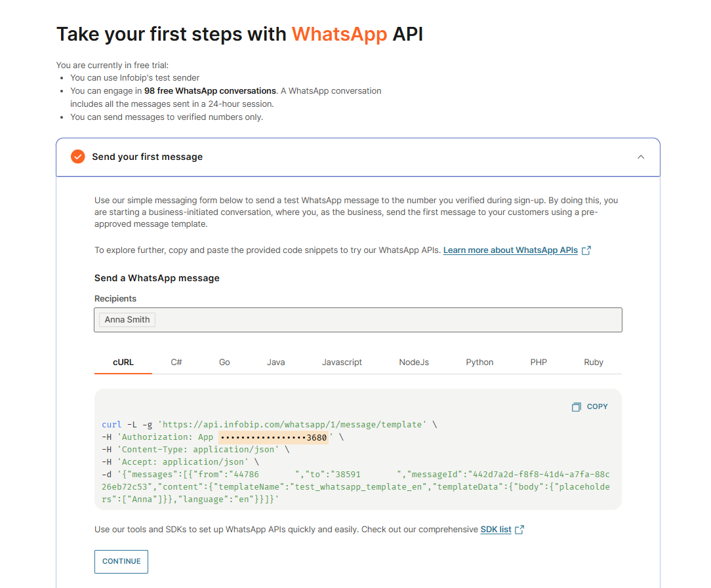Click 'You are currently in free trial' text
The height and width of the screenshot is (588, 711).
pyautogui.click(x=112, y=66)
